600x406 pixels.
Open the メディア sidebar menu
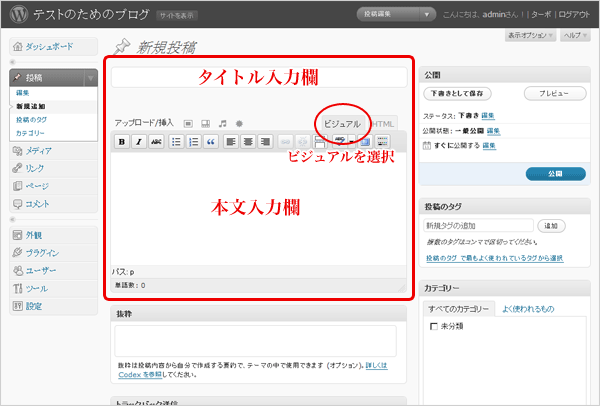point(53,151)
